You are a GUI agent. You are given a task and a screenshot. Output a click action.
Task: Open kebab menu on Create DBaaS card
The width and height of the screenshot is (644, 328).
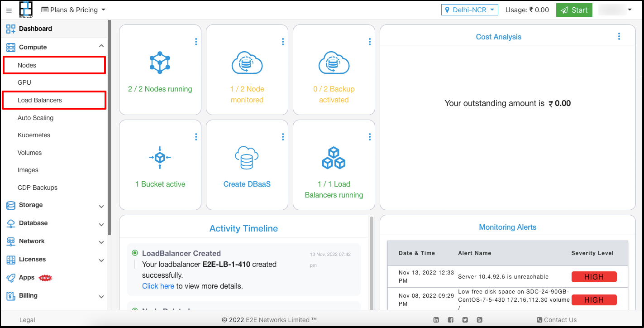click(x=283, y=137)
